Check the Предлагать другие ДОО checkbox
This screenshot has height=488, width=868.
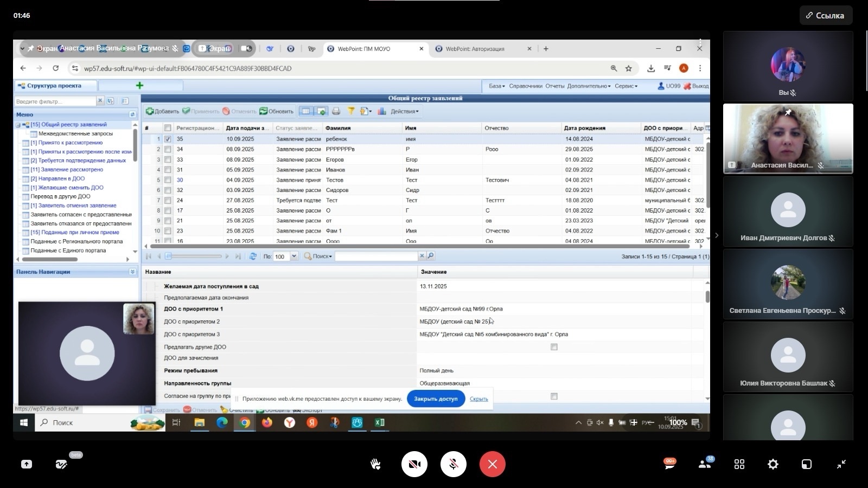pos(554,347)
